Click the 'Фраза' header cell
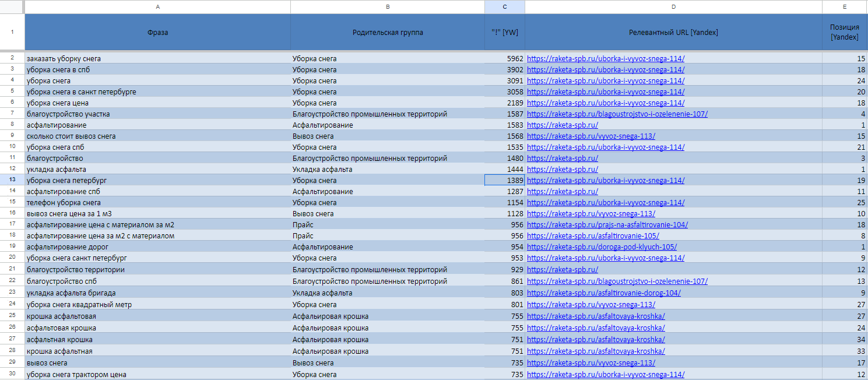Screen dimensions: 868x380 click(157, 33)
